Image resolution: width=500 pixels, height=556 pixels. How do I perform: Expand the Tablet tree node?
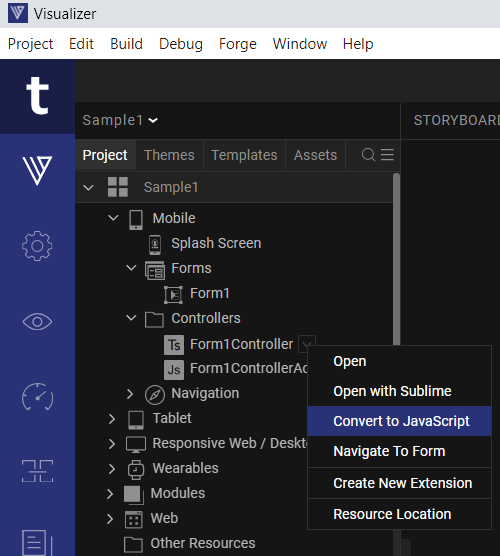(x=112, y=419)
